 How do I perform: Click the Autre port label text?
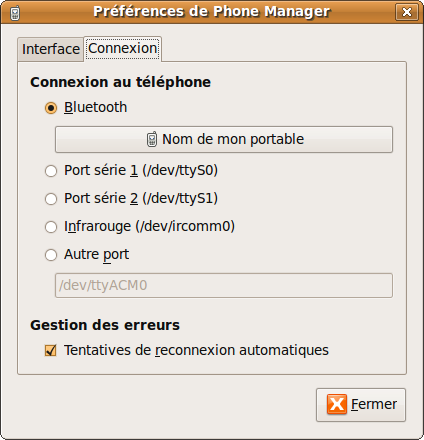(96, 255)
